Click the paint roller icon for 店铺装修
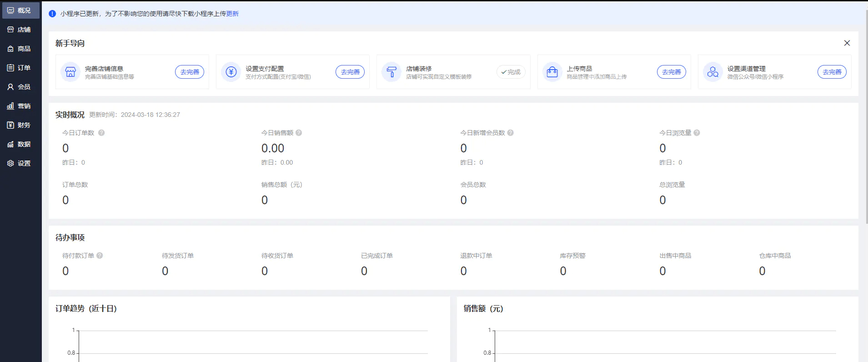 click(x=391, y=72)
